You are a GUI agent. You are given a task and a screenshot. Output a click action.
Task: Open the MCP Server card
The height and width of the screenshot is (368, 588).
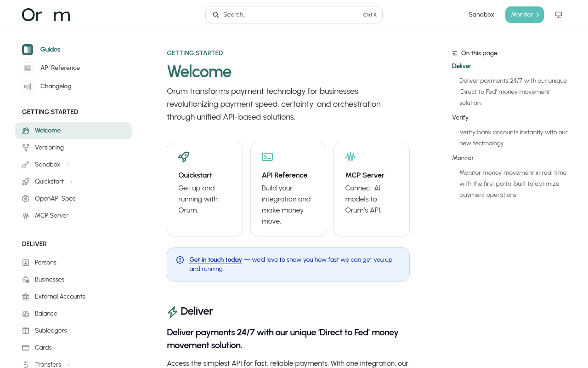coord(372,189)
